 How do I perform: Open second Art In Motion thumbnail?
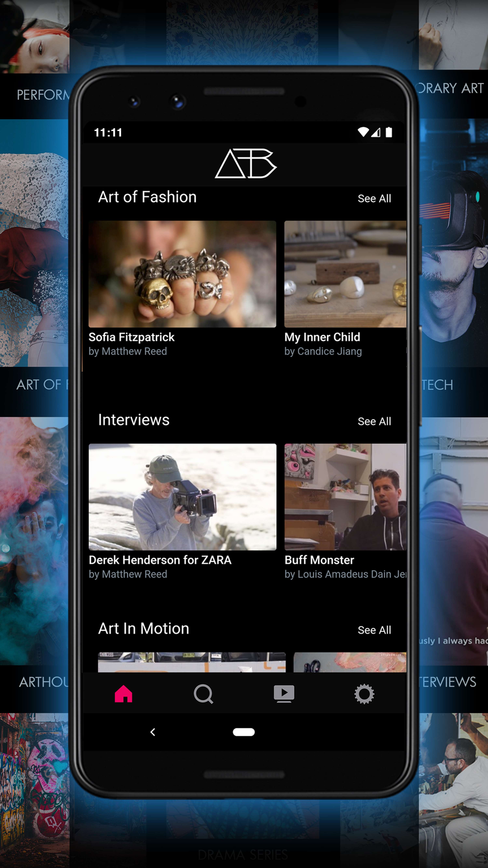click(350, 662)
